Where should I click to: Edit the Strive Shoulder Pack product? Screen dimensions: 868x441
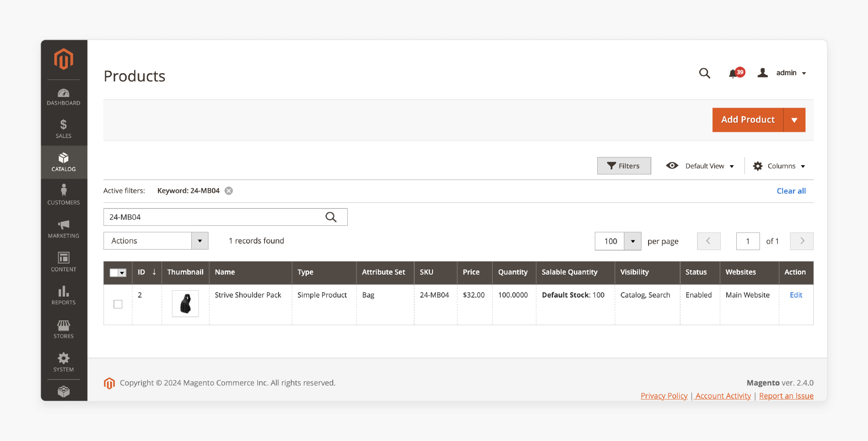pos(796,295)
